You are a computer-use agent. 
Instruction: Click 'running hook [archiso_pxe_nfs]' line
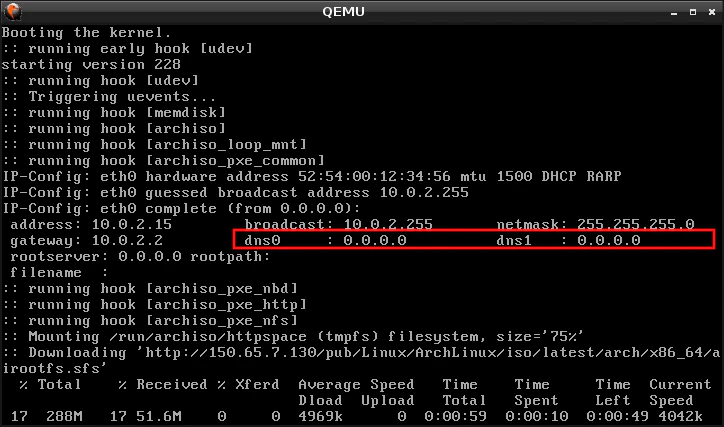[150, 321]
